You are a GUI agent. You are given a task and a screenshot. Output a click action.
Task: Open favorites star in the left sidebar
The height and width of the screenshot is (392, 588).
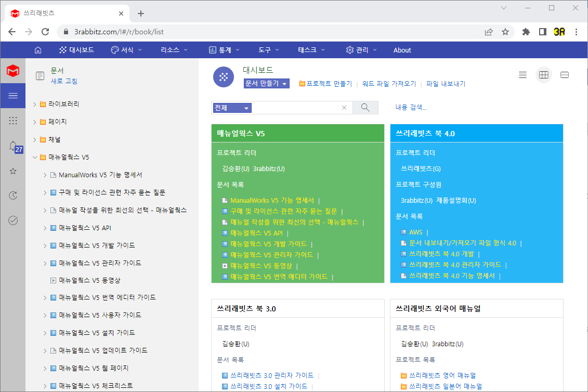[x=13, y=171]
